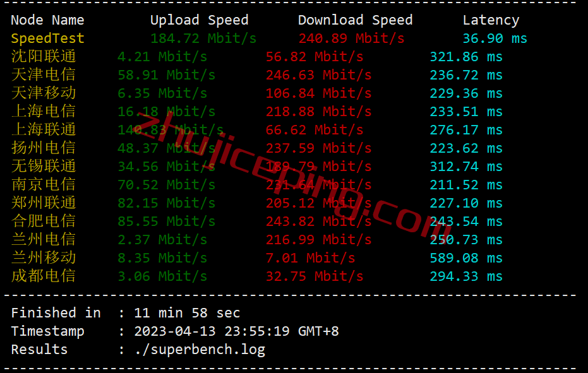Image resolution: width=588 pixels, height=373 pixels.
Task: Click the Download Speed column header
Action: [355, 20]
